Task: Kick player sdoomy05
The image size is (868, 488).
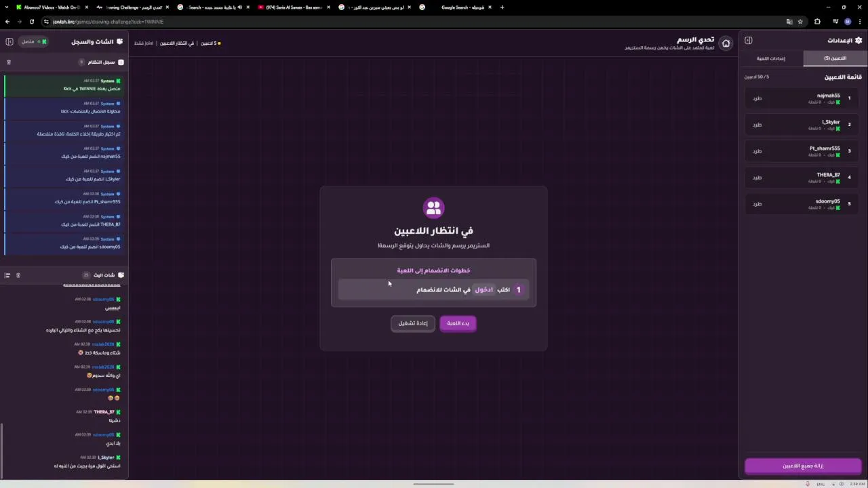Action: [x=757, y=204]
